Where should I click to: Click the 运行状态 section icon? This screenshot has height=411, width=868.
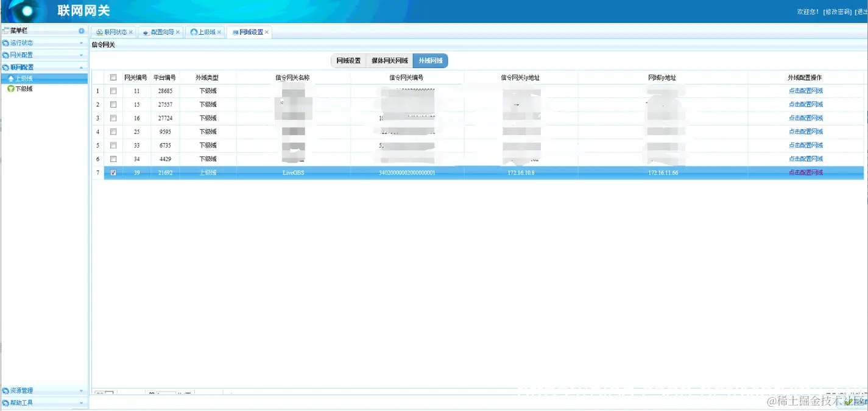pos(5,43)
